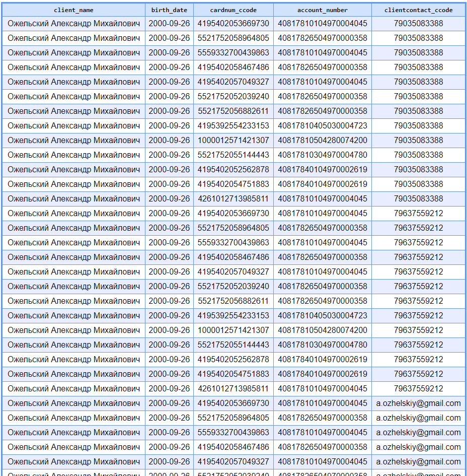Click account 40817810405030004723 in the 79035083388 row
Viewport: 467px width, 476px height.
click(322, 125)
